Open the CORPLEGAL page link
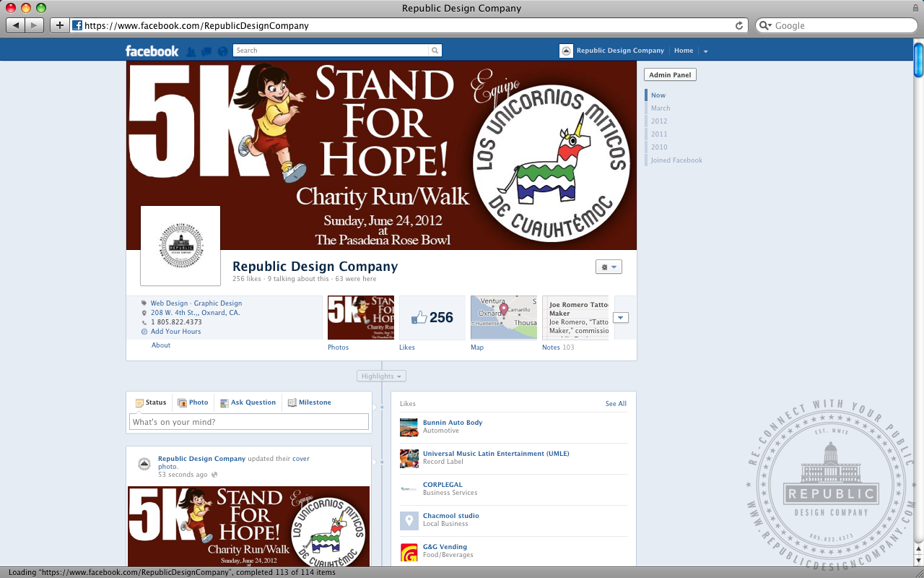924x578 pixels. [x=443, y=485]
